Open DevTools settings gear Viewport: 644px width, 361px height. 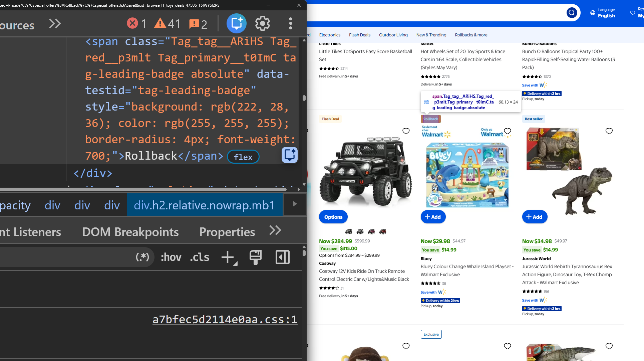point(263,23)
